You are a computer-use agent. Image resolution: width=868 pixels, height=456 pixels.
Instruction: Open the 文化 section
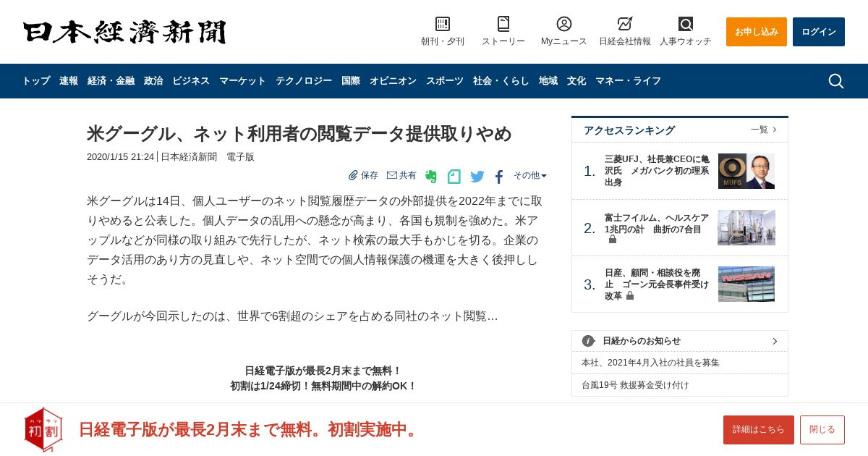pyautogui.click(x=576, y=81)
